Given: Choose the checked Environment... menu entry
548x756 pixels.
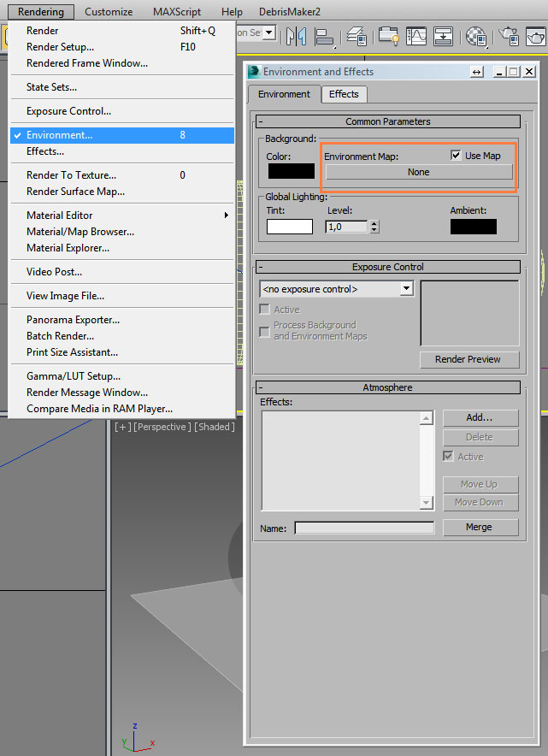Looking at the screenshot, I should pos(122,135).
